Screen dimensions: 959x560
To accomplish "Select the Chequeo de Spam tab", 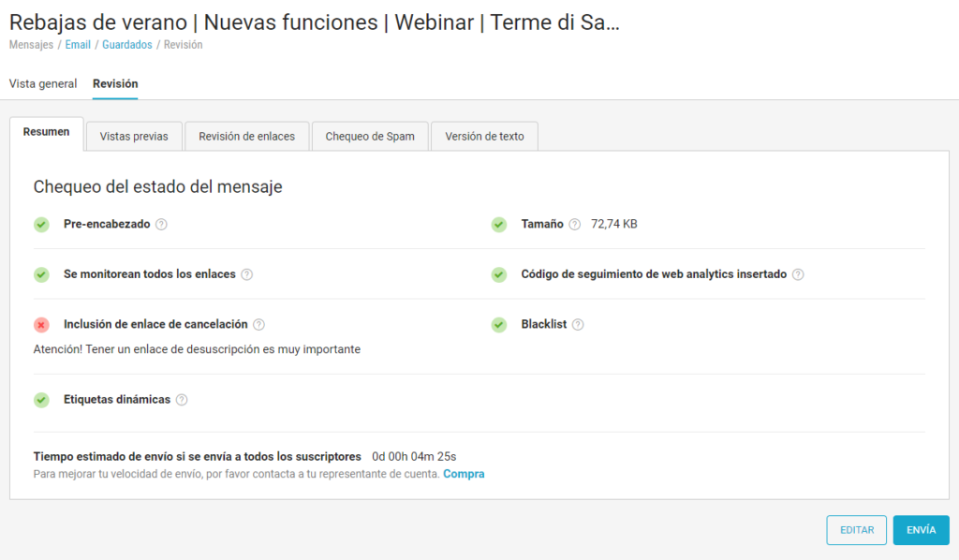I will (x=370, y=136).
